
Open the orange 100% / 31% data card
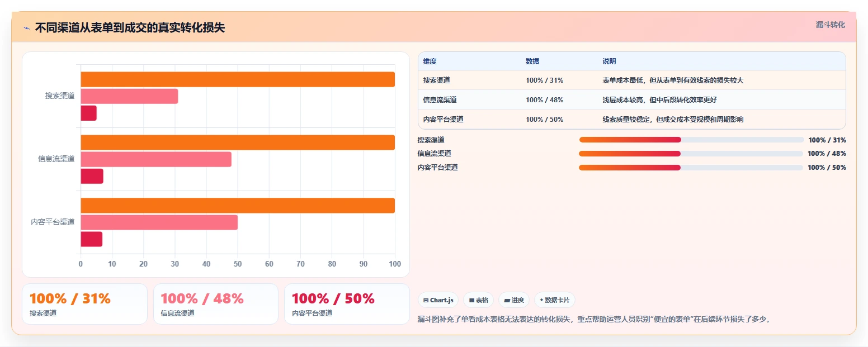point(84,304)
